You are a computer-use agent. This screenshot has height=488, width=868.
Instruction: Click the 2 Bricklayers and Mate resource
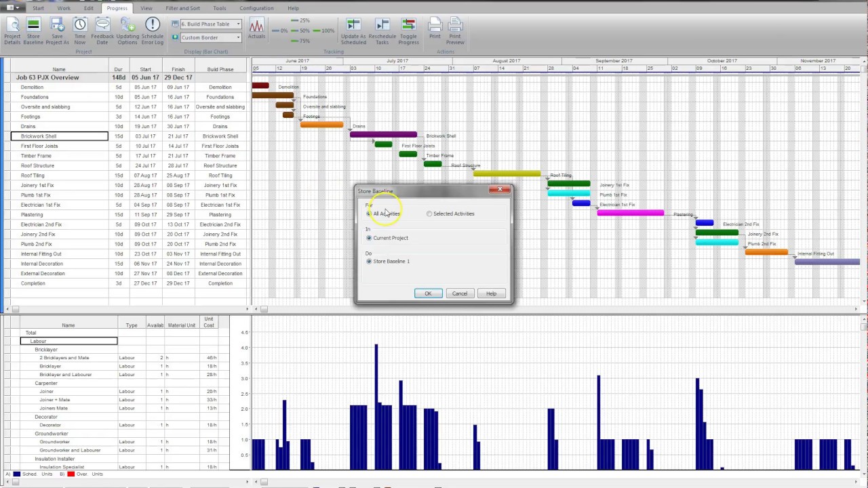(x=64, y=358)
